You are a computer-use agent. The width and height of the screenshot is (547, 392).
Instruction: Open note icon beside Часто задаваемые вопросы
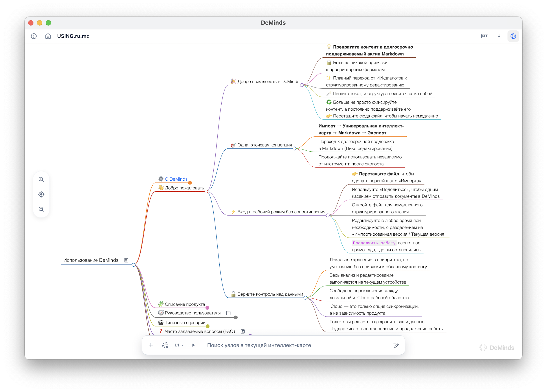[243, 332]
